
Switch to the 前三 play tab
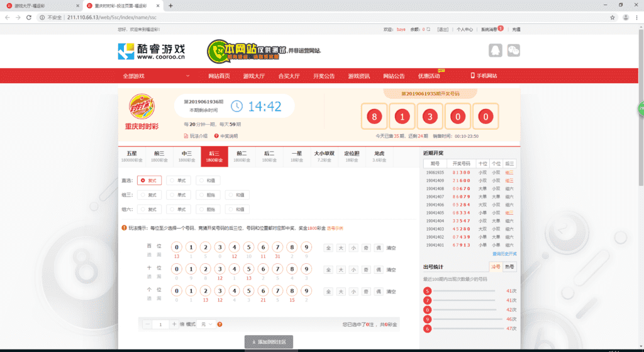pyautogui.click(x=159, y=157)
